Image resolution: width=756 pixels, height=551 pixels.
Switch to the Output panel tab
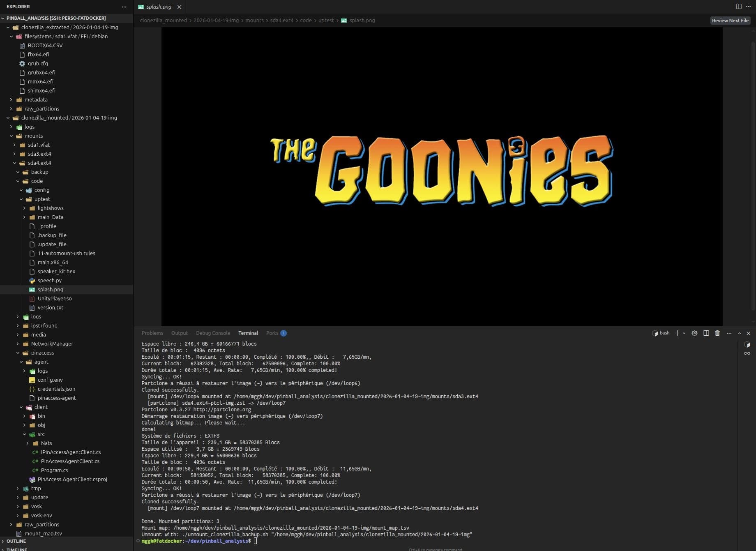pos(179,333)
